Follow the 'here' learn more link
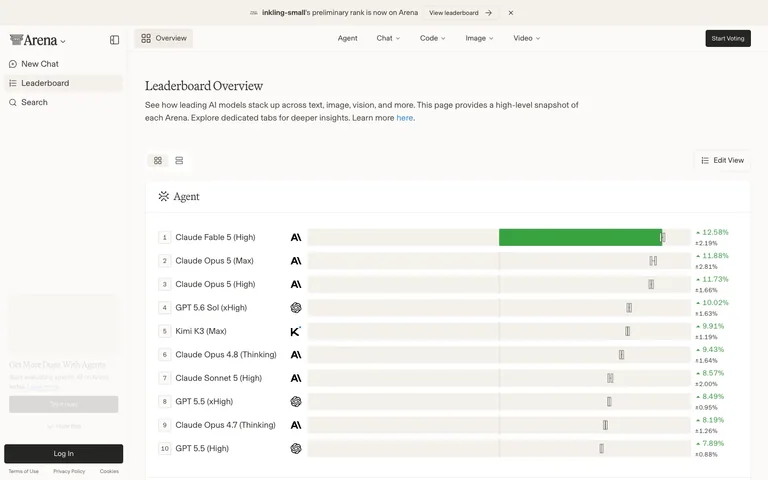The height and width of the screenshot is (480, 768). coord(405,118)
